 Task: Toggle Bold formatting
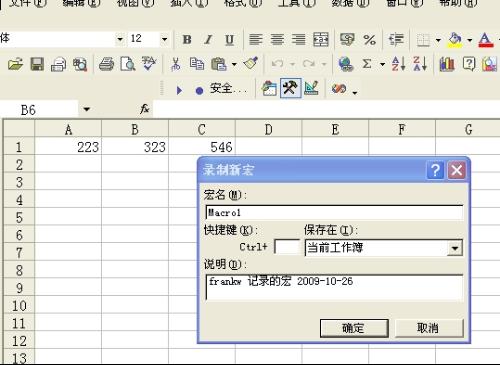click(x=187, y=40)
